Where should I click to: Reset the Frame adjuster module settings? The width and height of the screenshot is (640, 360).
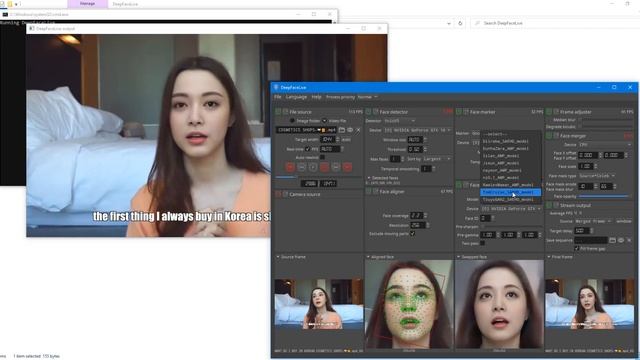click(556, 112)
